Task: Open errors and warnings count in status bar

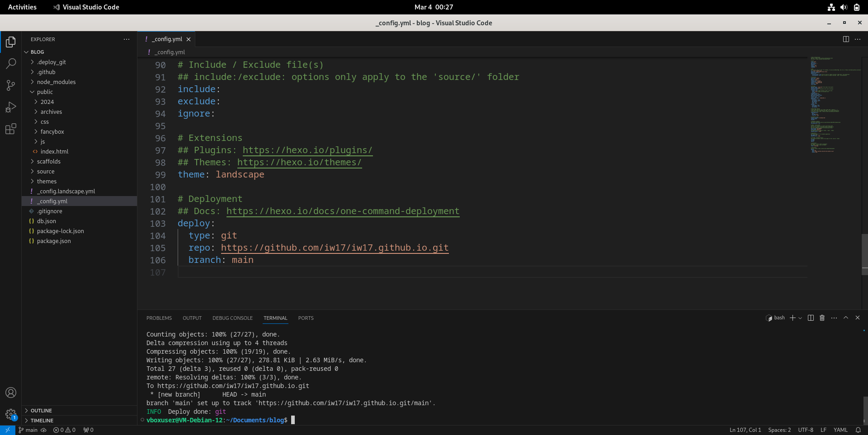Action: 64,430
